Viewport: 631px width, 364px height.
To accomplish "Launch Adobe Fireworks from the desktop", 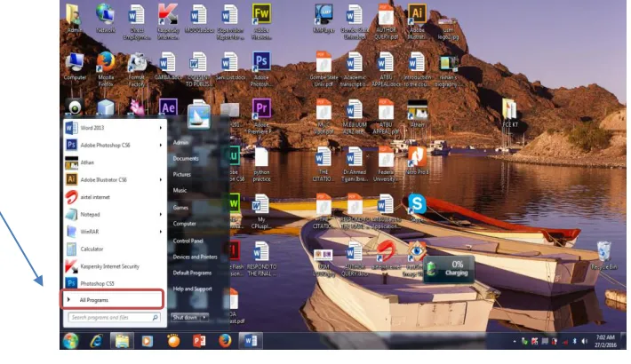I will click(261, 21).
